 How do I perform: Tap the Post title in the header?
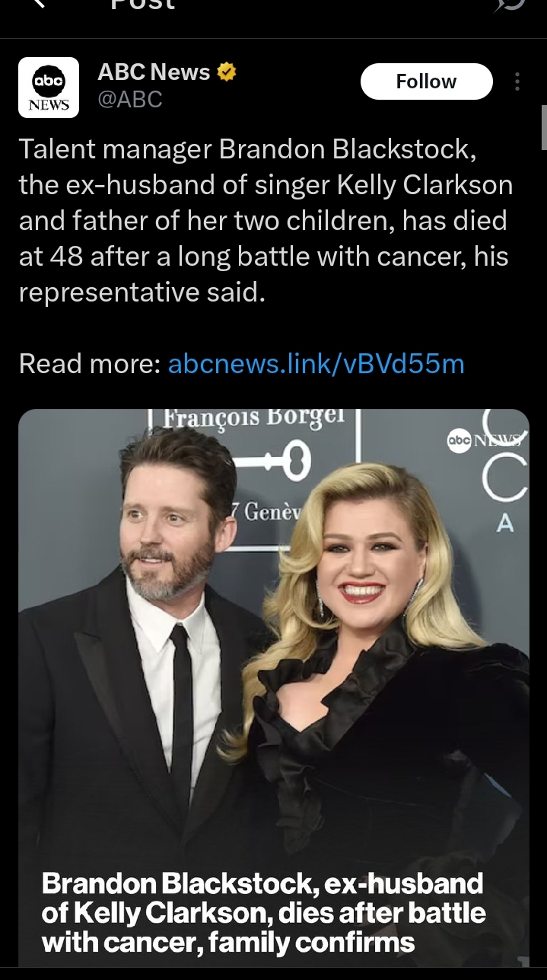(x=143, y=5)
